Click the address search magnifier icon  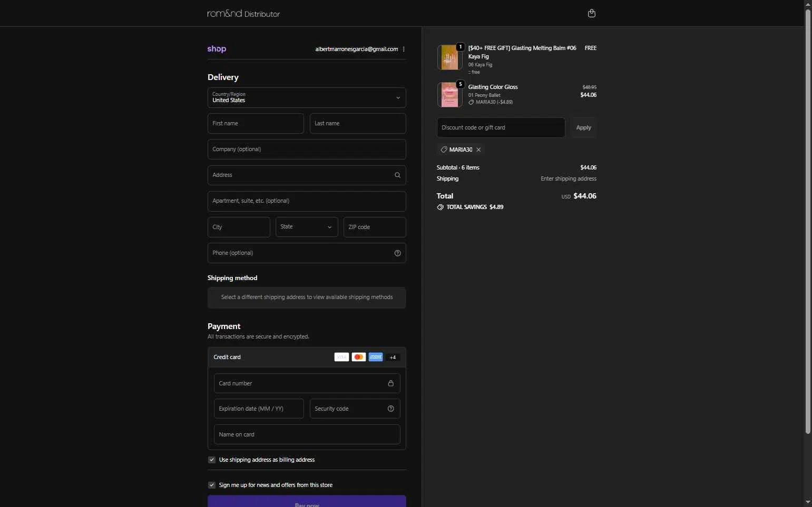point(397,175)
